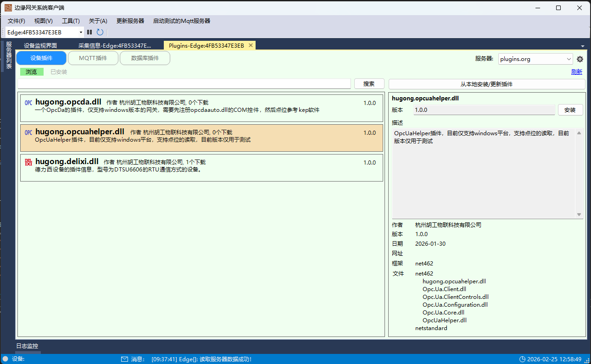Close the Plugins-Edge tab with X
The height and width of the screenshot is (364, 591).
pyautogui.click(x=251, y=45)
